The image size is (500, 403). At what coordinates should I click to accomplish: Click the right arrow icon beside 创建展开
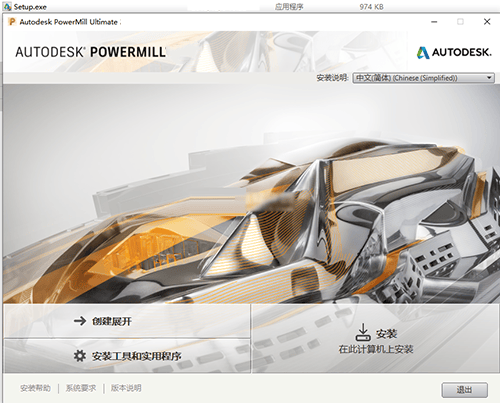80,321
